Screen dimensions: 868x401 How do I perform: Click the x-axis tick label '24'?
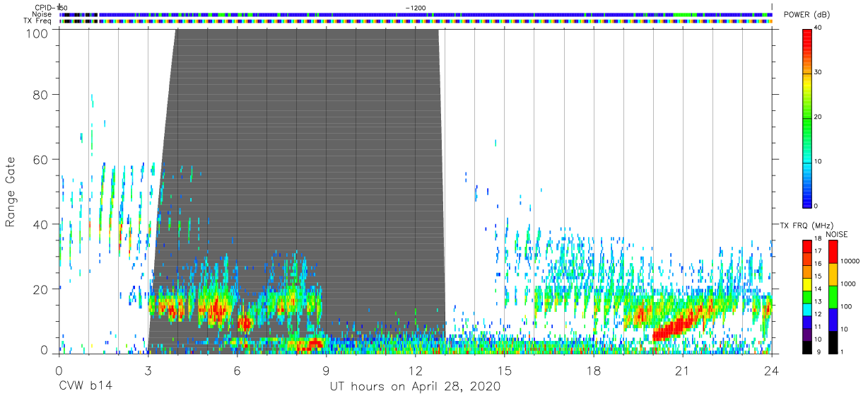(x=772, y=371)
